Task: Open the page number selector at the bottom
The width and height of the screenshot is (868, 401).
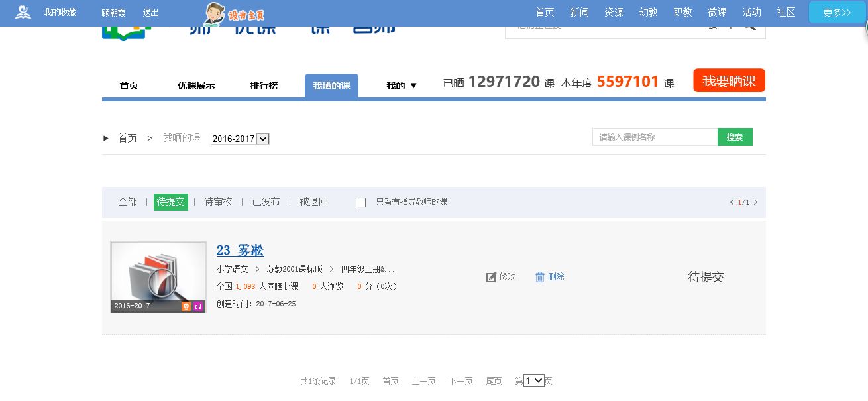Action: pyautogui.click(x=533, y=381)
